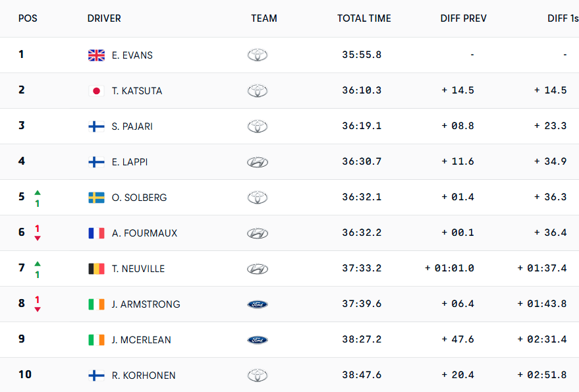This screenshot has width=579, height=392.
Task: Click the Swedish flag beside O. Solberg
Action: tap(96, 198)
